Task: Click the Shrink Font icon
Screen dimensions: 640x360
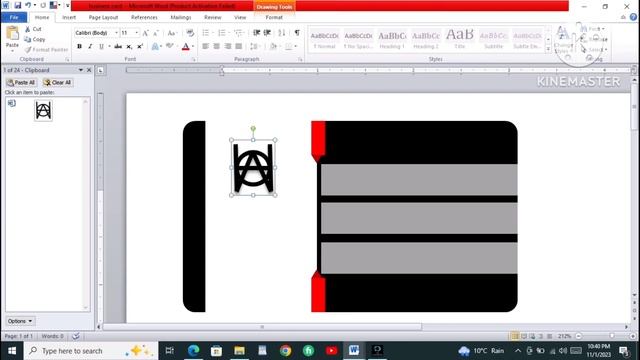Action: pyautogui.click(x=156, y=33)
